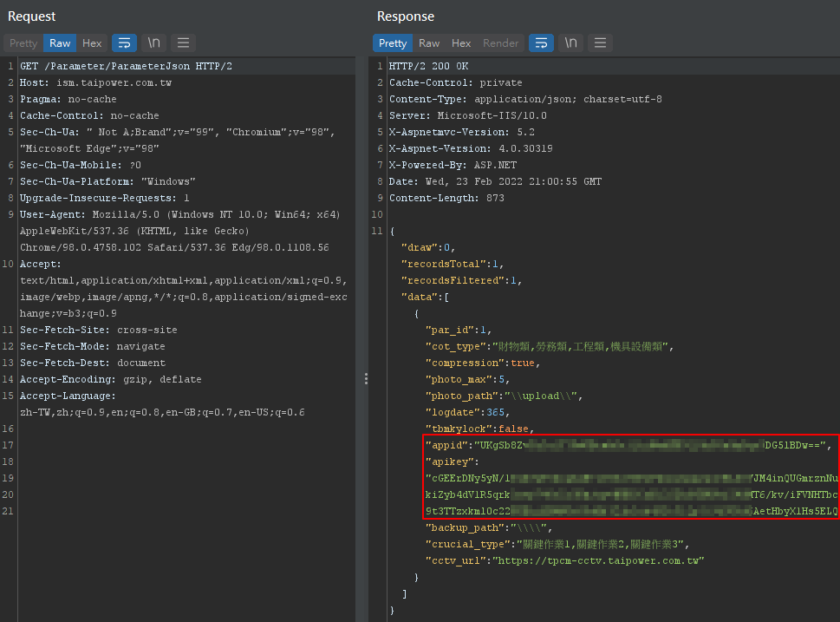This screenshot has width=840, height=622.
Task: Switch Response view to Hex tab
Action: (x=460, y=43)
